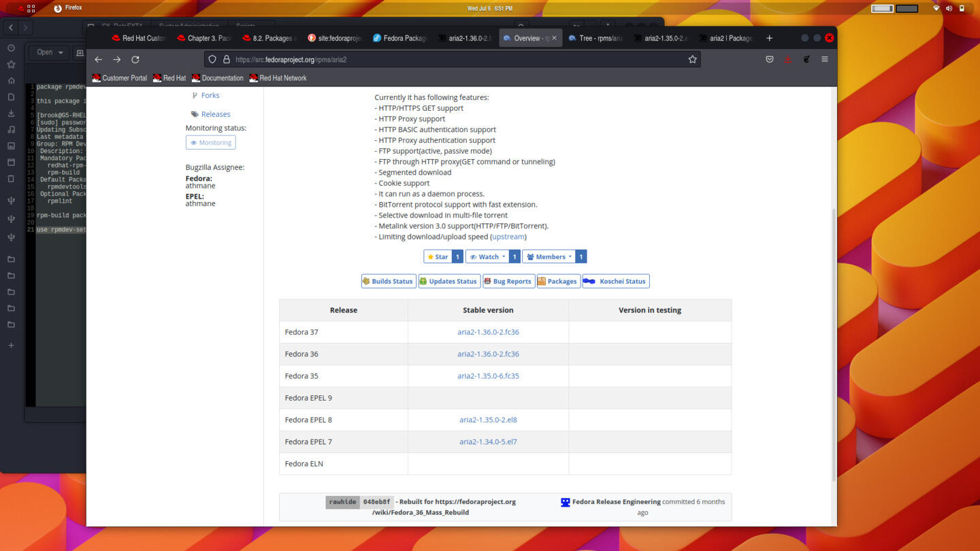Viewport: 980px width, 551px height.
Task: Star the aria2 project
Action: pyautogui.click(x=438, y=256)
